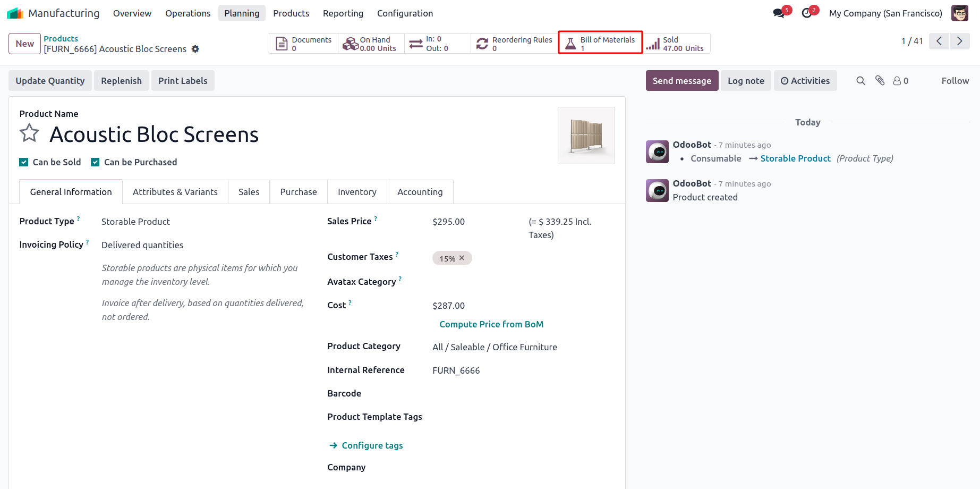This screenshot has height=489, width=980.
Task: Click Compute Price from BoM link
Action: [x=491, y=324]
